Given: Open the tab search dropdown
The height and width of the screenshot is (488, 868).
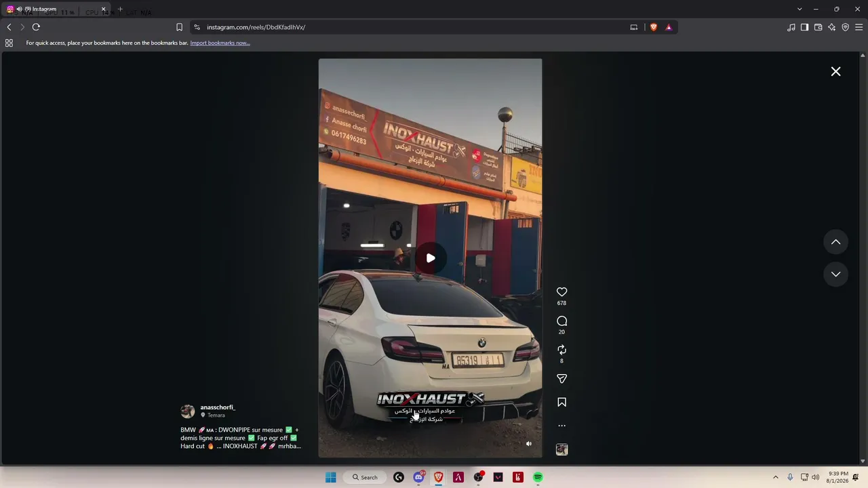Looking at the screenshot, I should click(x=800, y=9).
